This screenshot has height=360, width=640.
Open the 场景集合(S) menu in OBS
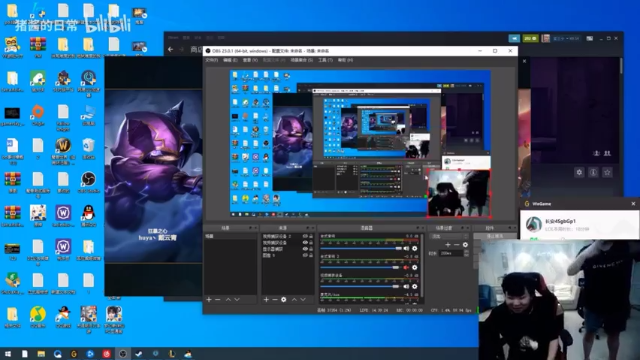(x=301, y=60)
